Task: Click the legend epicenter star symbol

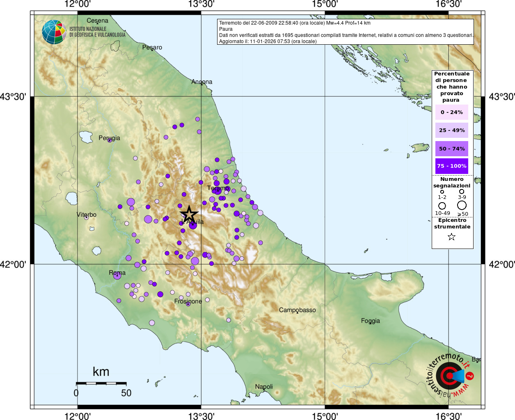Action: pos(451,237)
